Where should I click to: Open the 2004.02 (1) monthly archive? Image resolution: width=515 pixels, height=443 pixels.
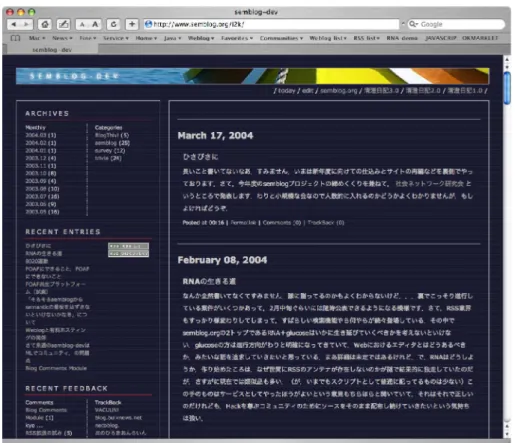point(41,143)
